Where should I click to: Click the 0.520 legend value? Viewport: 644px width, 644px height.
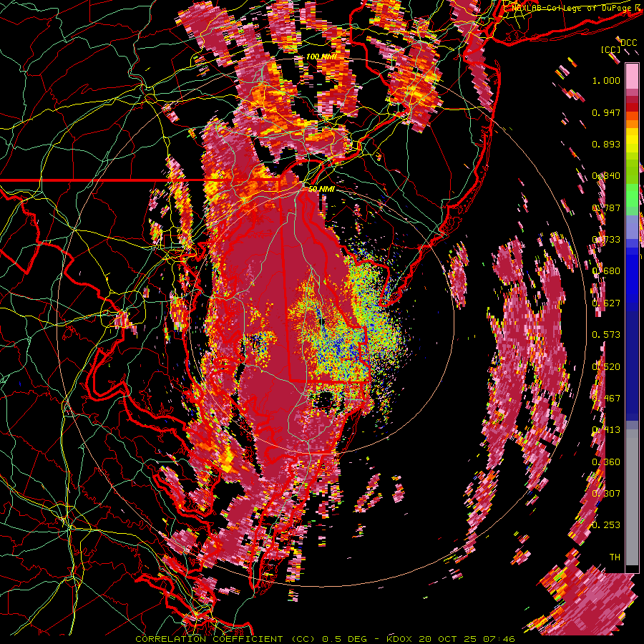[606, 367]
